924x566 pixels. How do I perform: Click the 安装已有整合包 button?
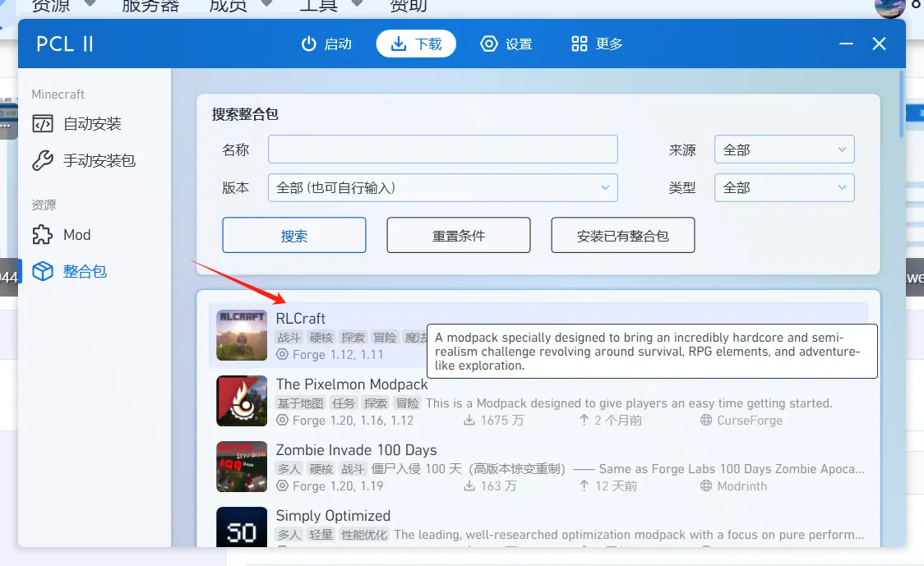(622, 236)
